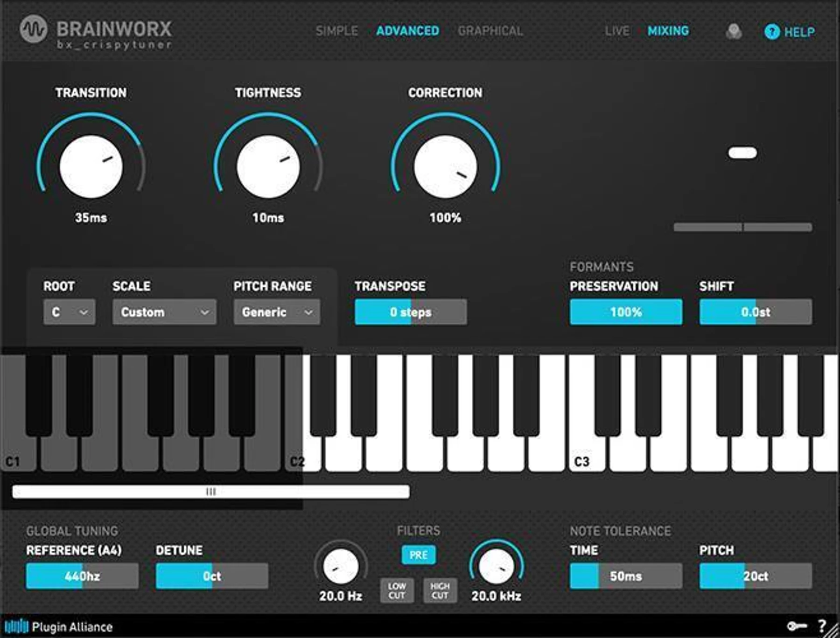Screen dimensions: 840x638
Task: Switch to the GRAPHICAL view tab
Action: click(490, 31)
